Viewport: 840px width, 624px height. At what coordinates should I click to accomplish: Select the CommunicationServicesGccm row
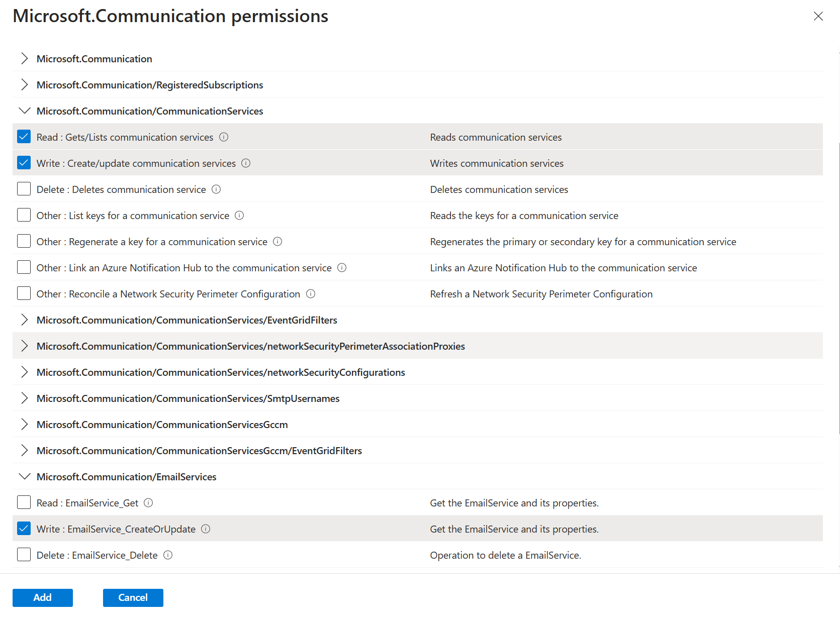[x=162, y=425]
